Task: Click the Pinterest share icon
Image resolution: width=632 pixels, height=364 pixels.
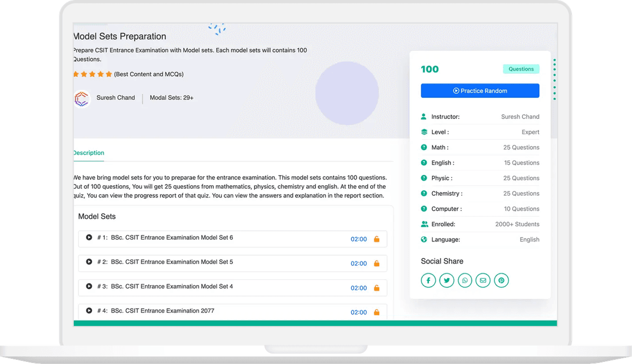Action: click(501, 280)
